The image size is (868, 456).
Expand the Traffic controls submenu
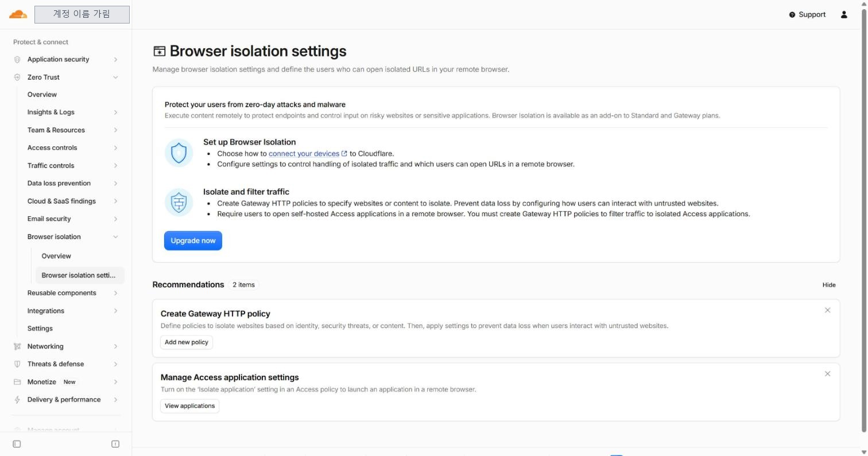pos(115,166)
